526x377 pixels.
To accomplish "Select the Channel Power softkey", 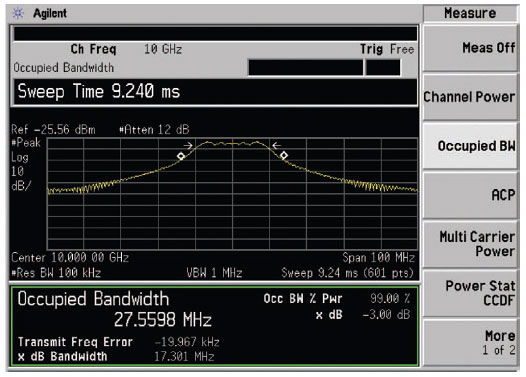I will 470,97.
